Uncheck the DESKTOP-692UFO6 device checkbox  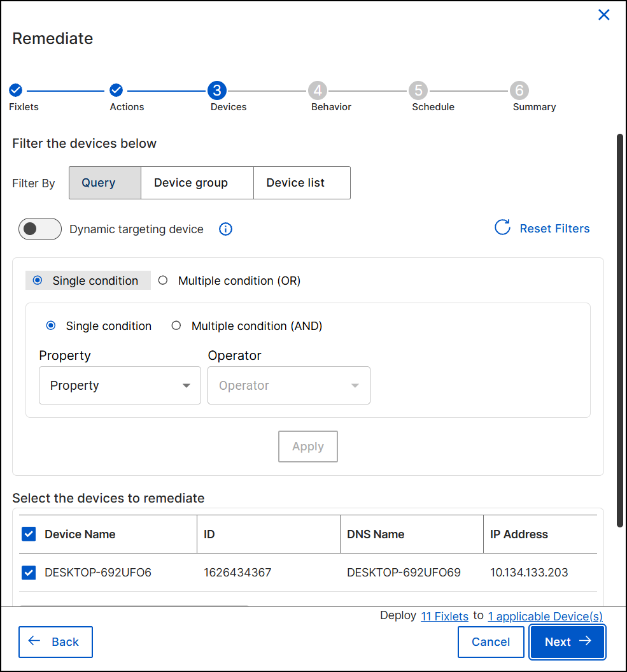[x=29, y=573]
